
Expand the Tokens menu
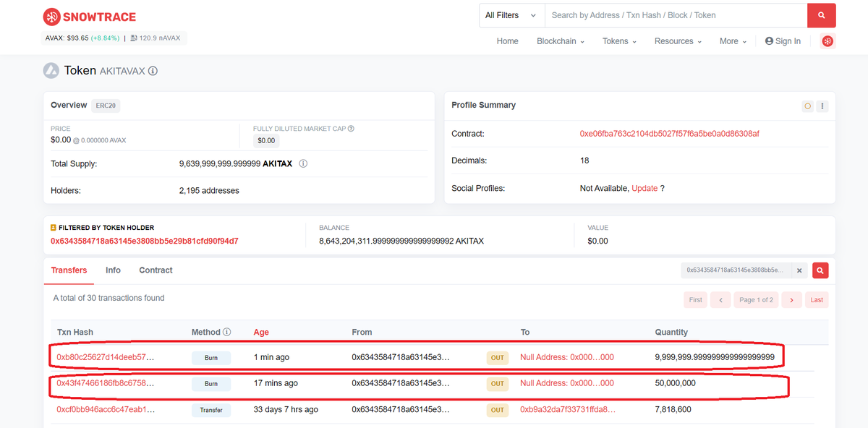tap(619, 41)
